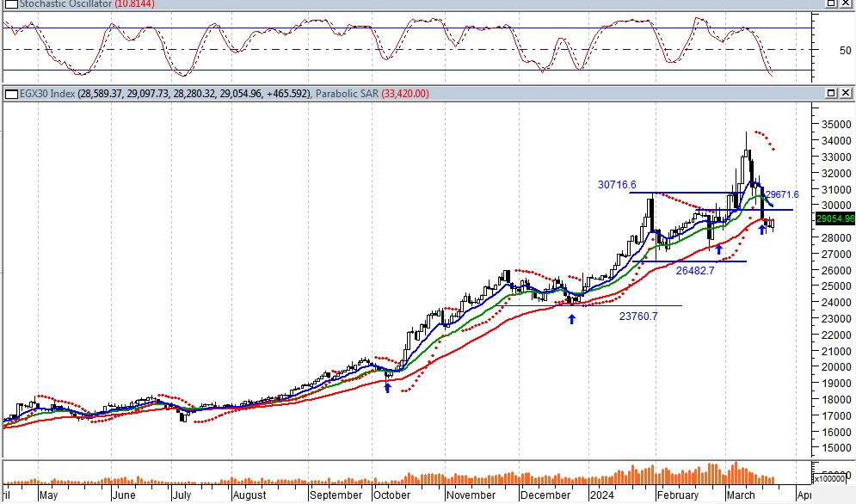856x504 pixels.
Task: Select the 26482.7 support level label
Action: tap(694, 270)
